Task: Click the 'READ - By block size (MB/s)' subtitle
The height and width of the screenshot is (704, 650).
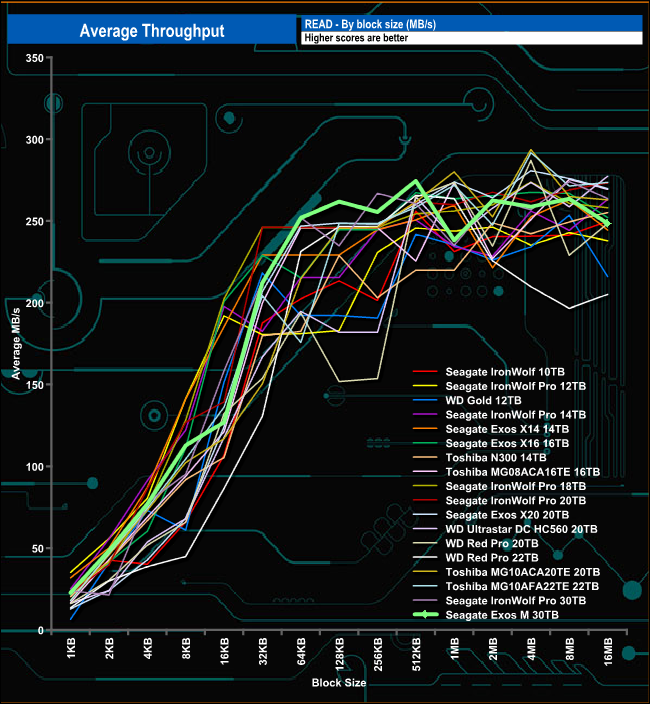Action: click(370, 24)
